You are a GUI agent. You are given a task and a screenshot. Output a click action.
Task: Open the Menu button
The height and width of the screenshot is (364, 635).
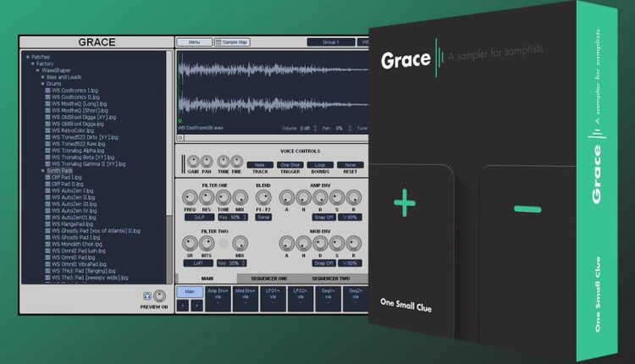click(194, 41)
